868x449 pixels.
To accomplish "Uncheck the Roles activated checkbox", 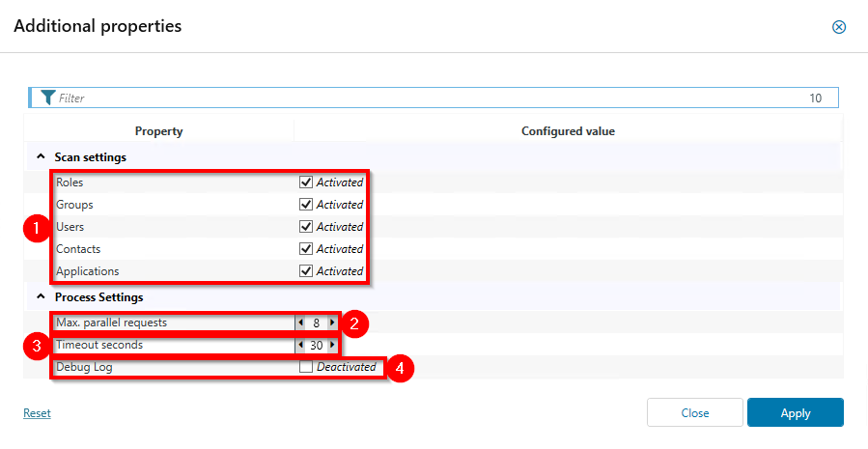I will click(x=306, y=182).
